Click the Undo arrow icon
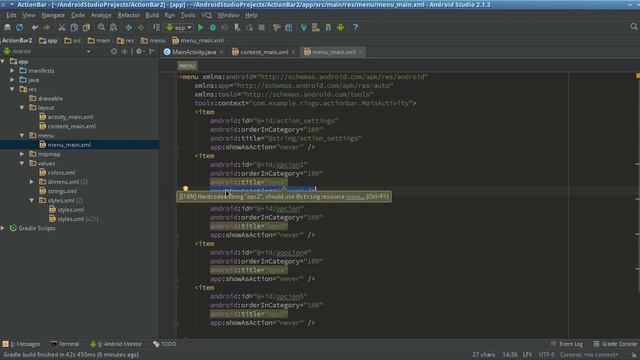This screenshot has height=360, width=640. [35, 27]
